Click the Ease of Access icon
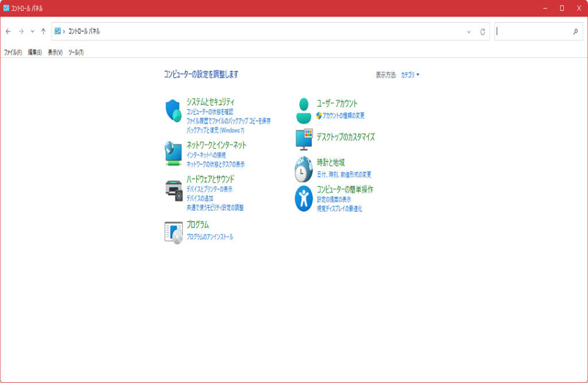Image resolution: width=588 pixels, height=383 pixels. tap(304, 198)
